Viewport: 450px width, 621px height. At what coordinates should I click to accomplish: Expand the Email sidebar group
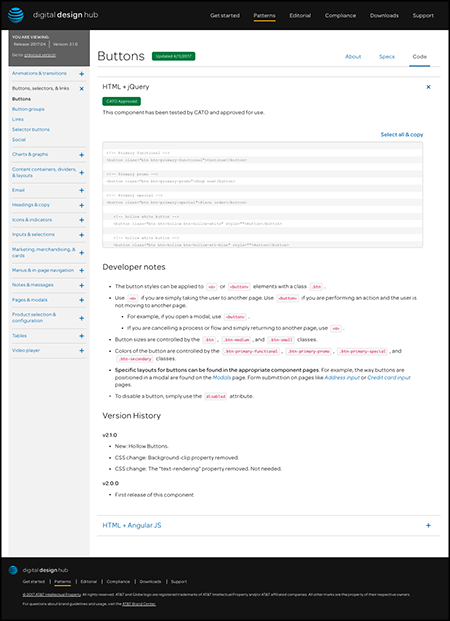[x=82, y=190]
